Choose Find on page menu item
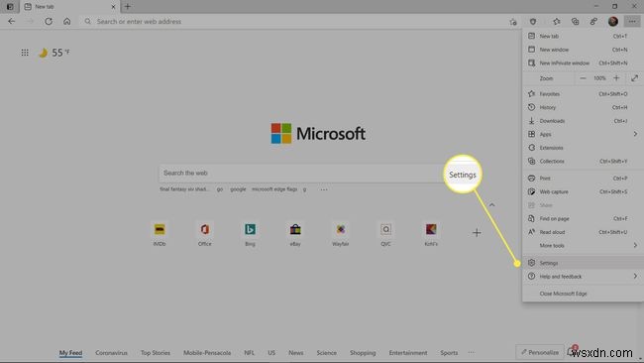Screen dimensions: 644x363 point(583,219)
